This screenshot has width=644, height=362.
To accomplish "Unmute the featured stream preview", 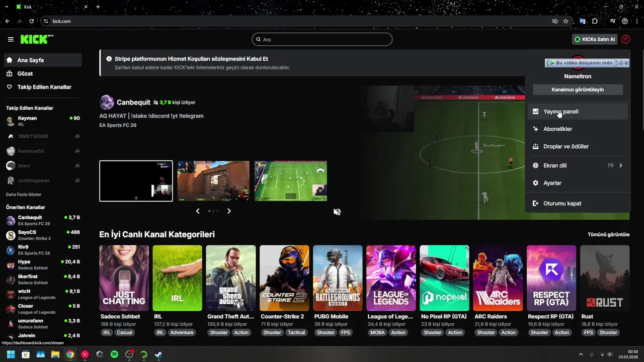I will 337,212.
